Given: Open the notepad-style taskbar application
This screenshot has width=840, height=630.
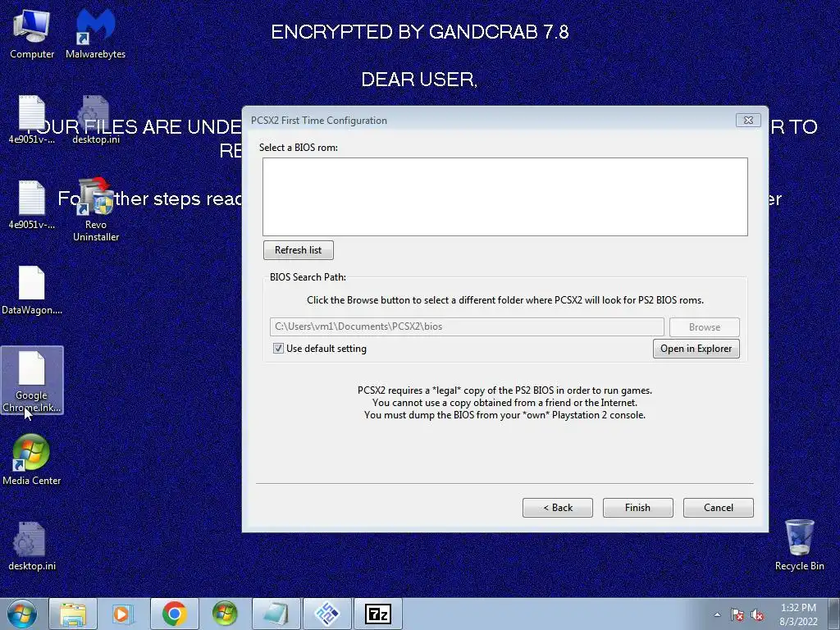Looking at the screenshot, I should pyautogui.click(x=276, y=614).
